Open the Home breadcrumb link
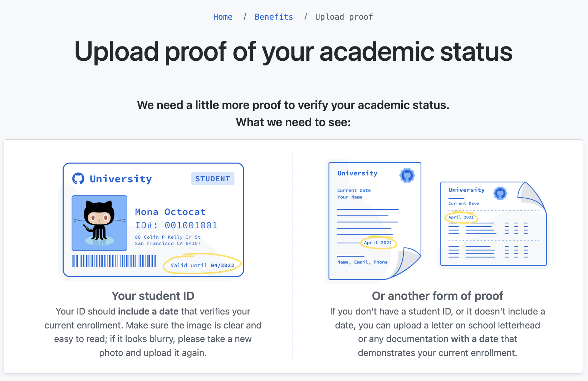The image size is (588, 381). [223, 17]
